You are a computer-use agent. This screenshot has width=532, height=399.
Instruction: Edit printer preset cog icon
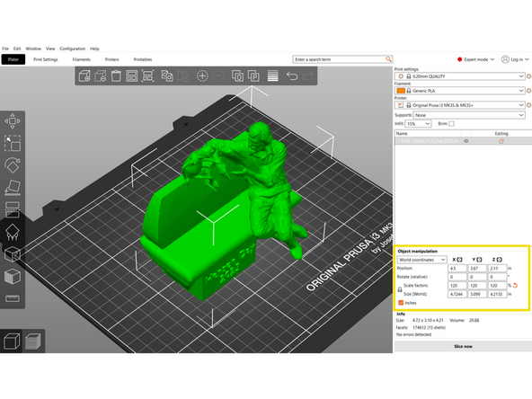528,105
